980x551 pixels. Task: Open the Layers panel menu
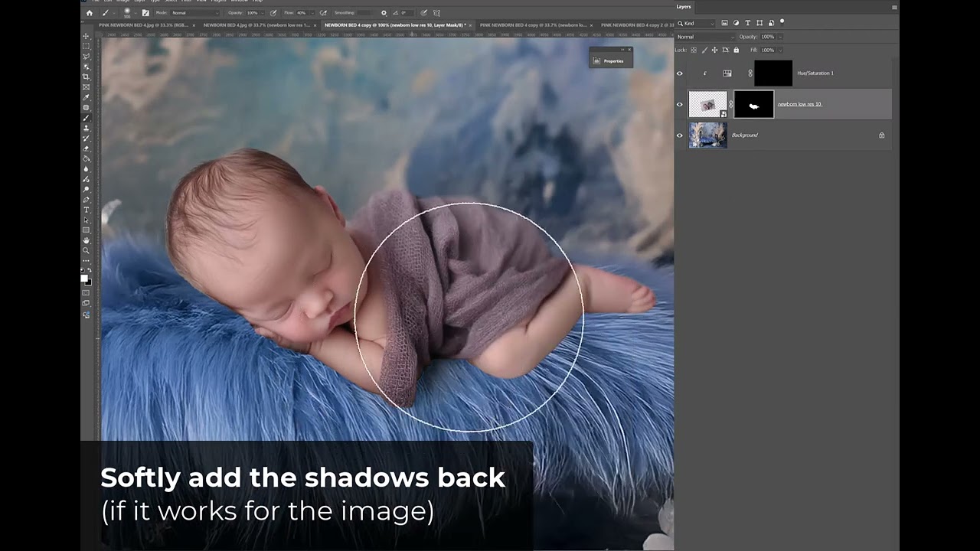pyautogui.click(x=894, y=7)
